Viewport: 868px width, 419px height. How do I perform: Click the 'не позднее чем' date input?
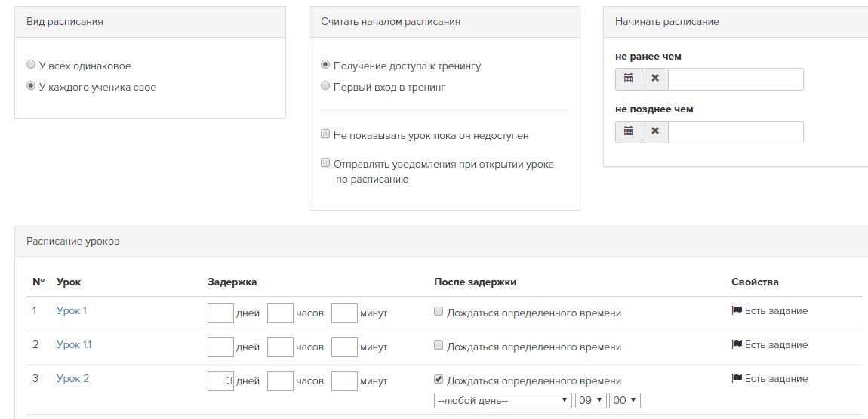pyautogui.click(x=736, y=132)
